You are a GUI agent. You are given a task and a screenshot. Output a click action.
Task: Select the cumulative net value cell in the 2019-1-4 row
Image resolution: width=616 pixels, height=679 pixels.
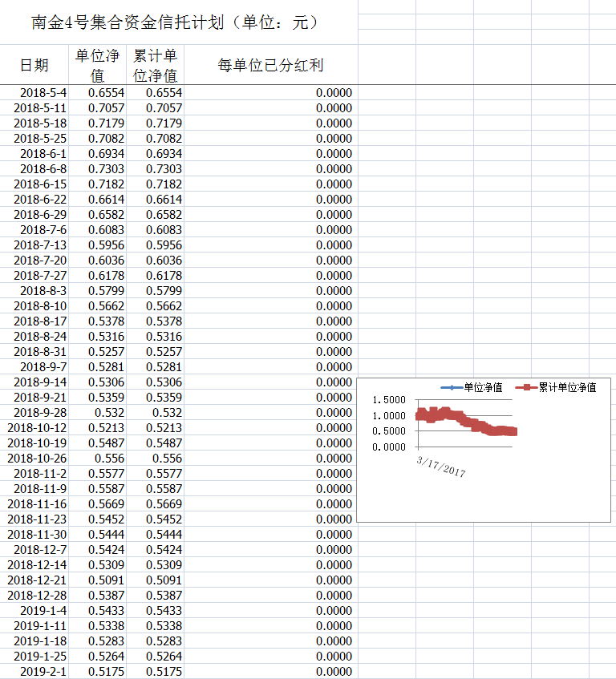(x=155, y=610)
